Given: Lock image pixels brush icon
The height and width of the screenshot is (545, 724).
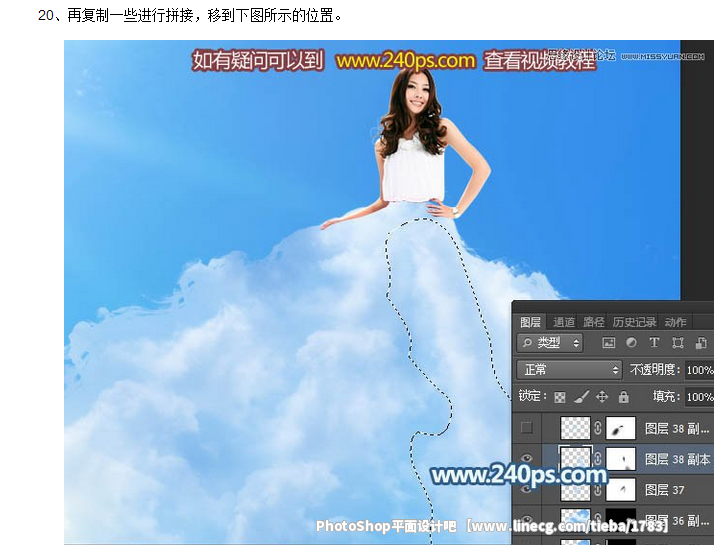Looking at the screenshot, I should pyautogui.click(x=581, y=397).
